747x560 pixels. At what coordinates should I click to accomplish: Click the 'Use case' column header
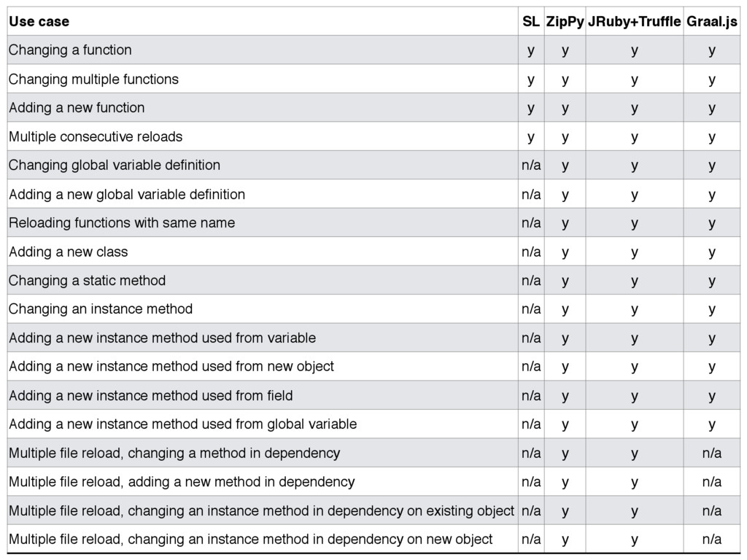point(39,21)
